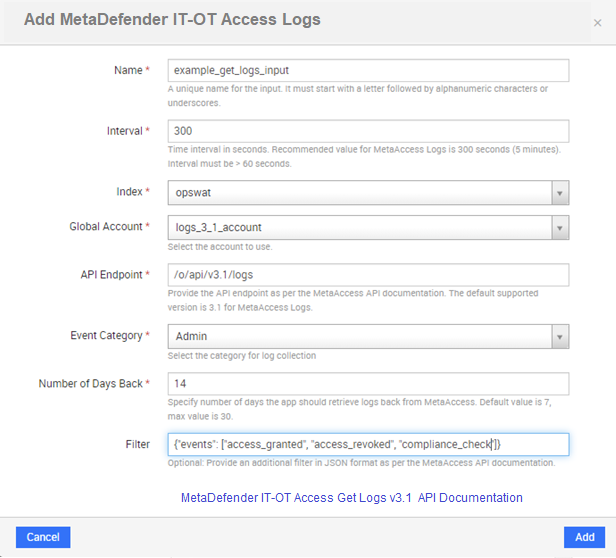Click the logs_3_1_account combo box

368,228
